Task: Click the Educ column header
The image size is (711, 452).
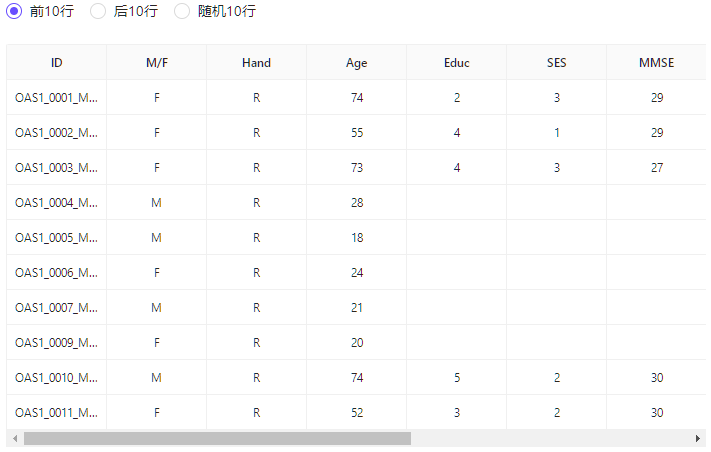Action: [x=456, y=63]
